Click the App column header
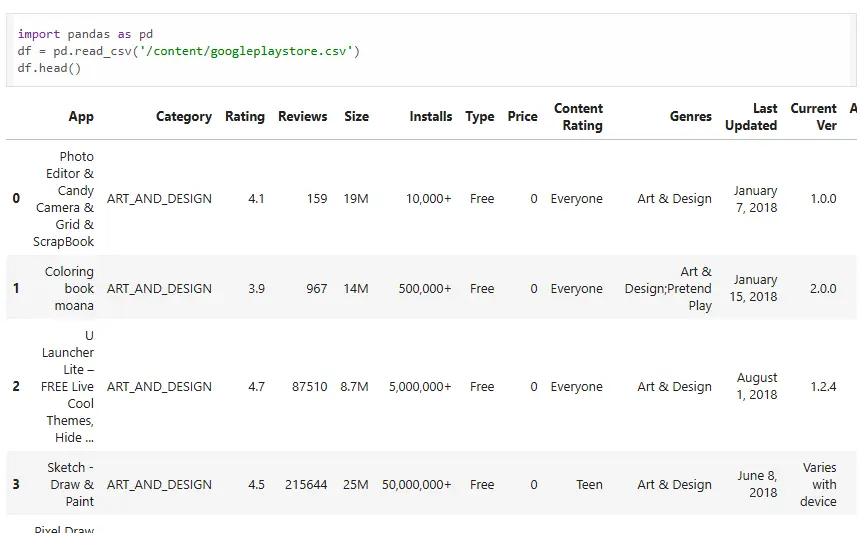Viewport: 863px width, 533px height. click(81, 117)
